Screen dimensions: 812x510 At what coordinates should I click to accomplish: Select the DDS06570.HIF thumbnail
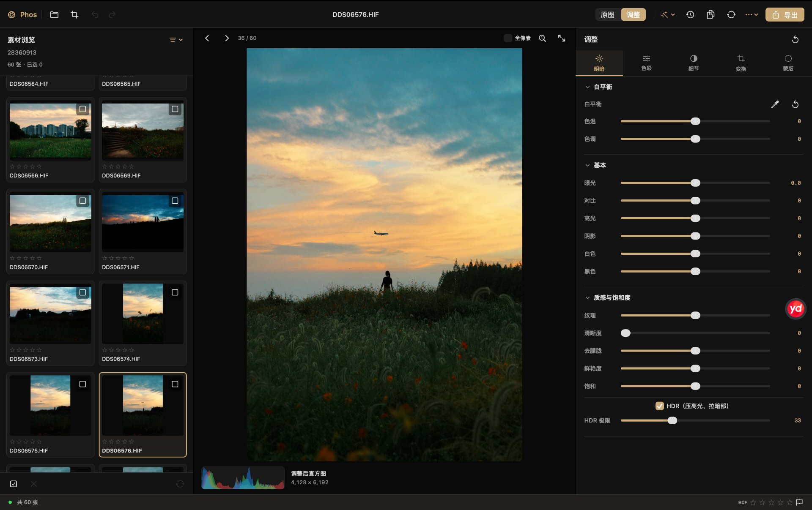(x=50, y=231)
